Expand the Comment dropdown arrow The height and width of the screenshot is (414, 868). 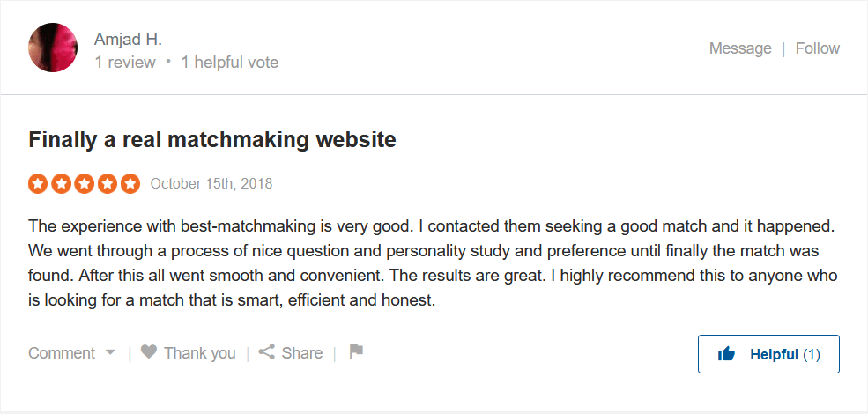point(110,352)
